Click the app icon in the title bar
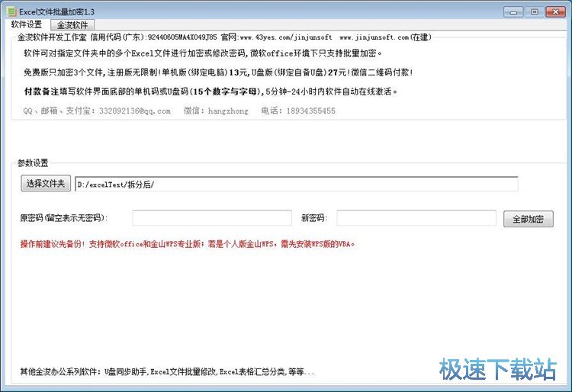This screenshot has height=392, width=572. tap(11, 11)
